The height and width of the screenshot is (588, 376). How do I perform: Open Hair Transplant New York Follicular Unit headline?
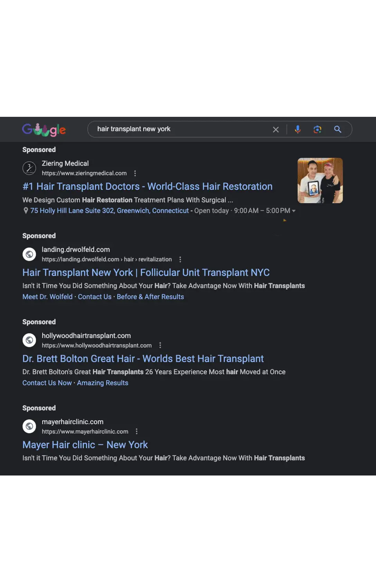point(146,272)
